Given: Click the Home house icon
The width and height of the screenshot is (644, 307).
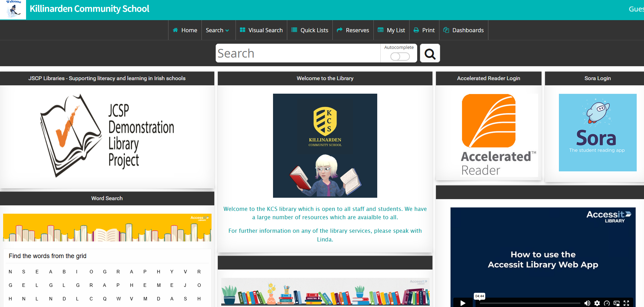Looking at the screenshot, I should (175, 30).
